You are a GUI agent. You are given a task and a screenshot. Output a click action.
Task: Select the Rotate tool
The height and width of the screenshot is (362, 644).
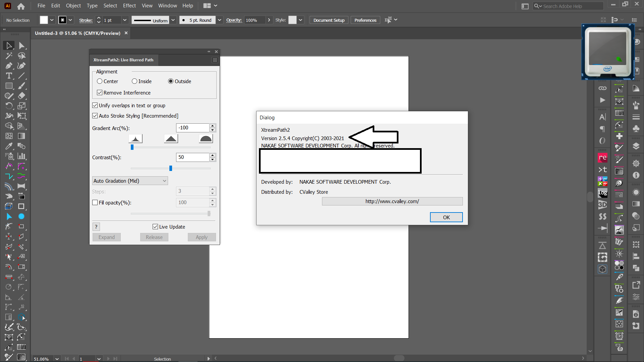click(x=9, y=106)
